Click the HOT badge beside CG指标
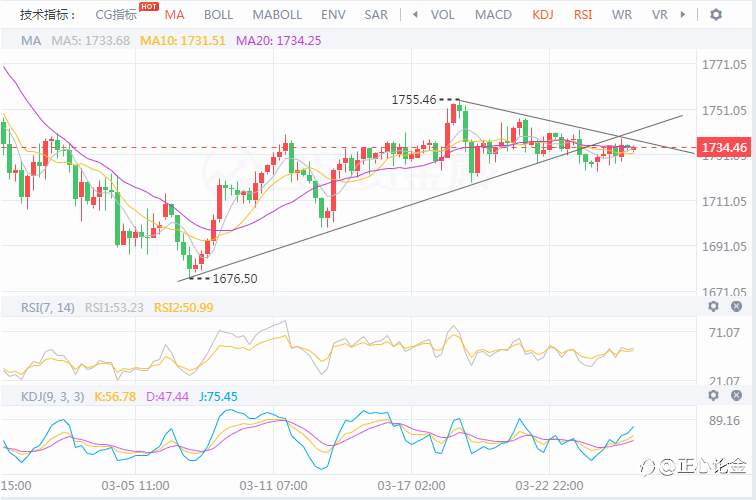Image resolution: width=756 pixels, height=500 pixels. click(149, 8)
